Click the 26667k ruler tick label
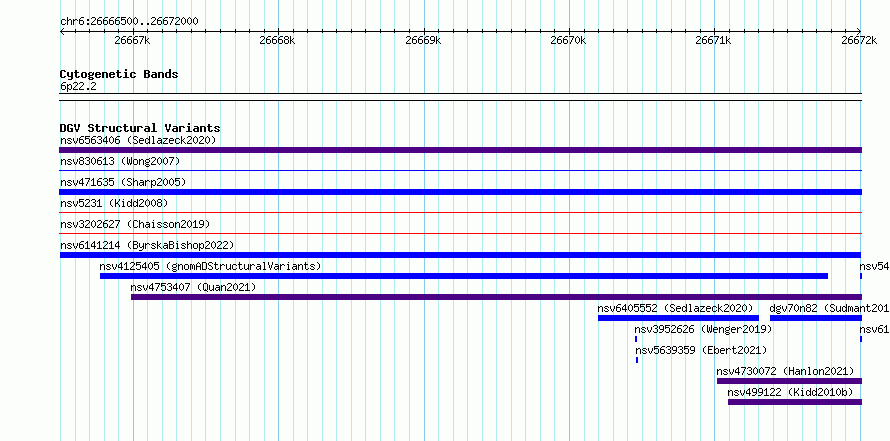Screen dimensions: 890x441 tap(132, 40)
